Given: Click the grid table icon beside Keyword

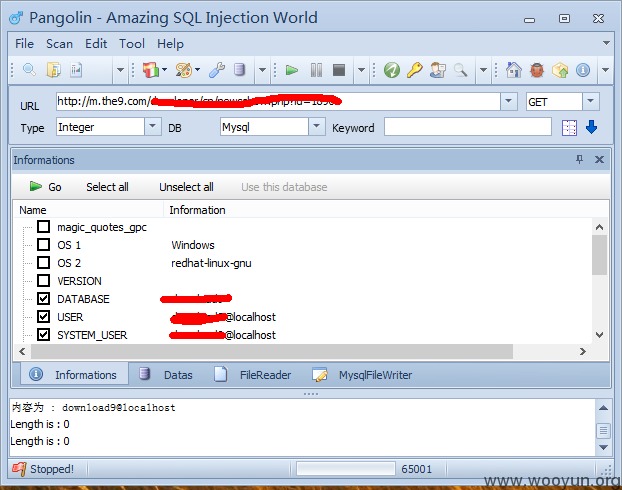Looking at the screenshot, I should click(x=569, y=128).
